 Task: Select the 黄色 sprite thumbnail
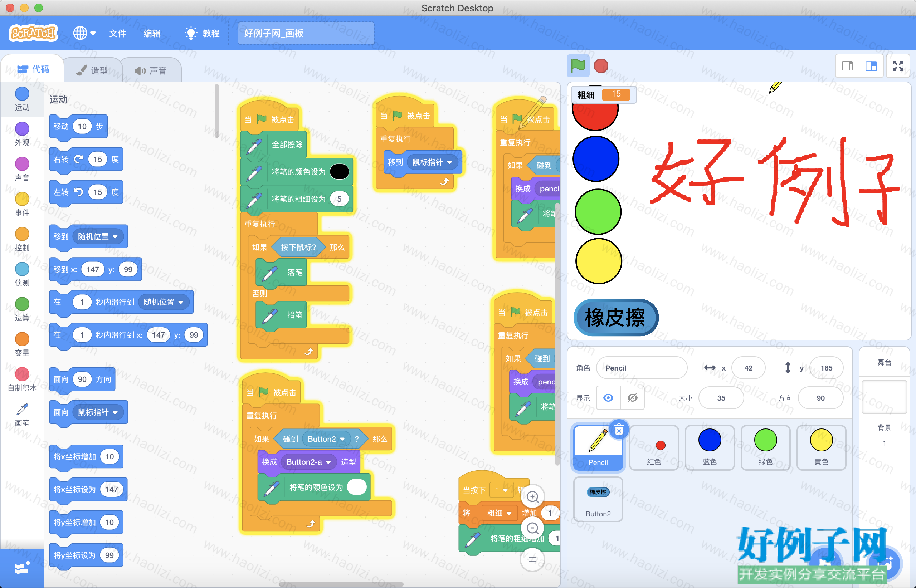[x=821, y=447]
